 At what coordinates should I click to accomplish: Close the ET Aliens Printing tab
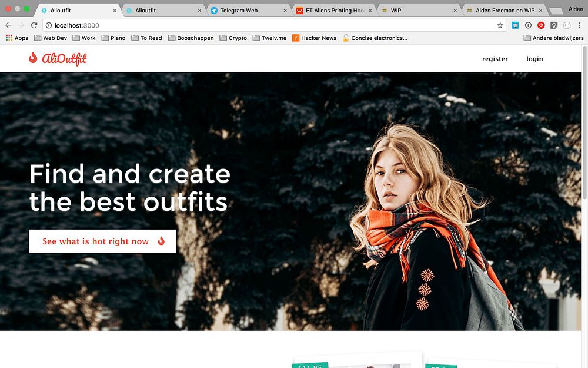[370, 11]
